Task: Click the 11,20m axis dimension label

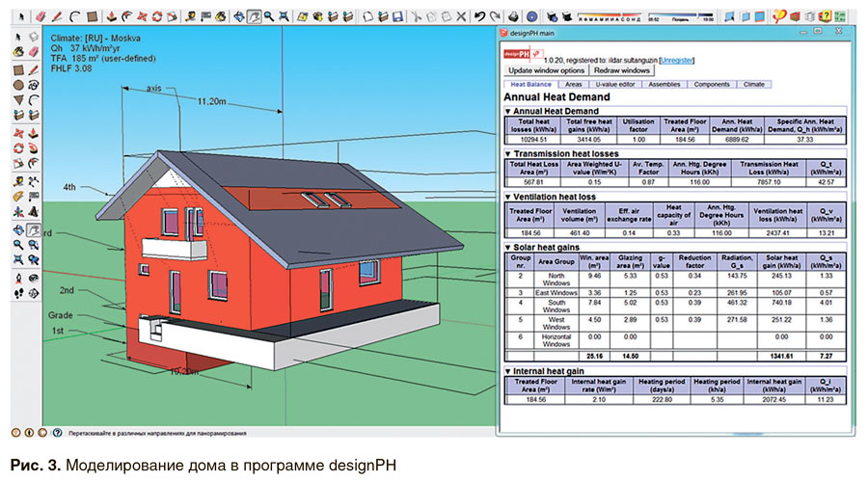Action: pyautogui.click(x=211, y=101)
